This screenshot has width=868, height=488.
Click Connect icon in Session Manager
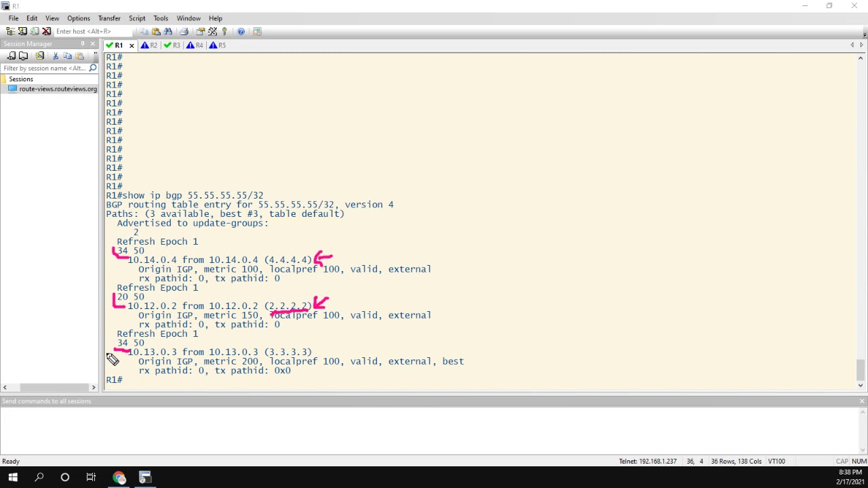point(12,56)
